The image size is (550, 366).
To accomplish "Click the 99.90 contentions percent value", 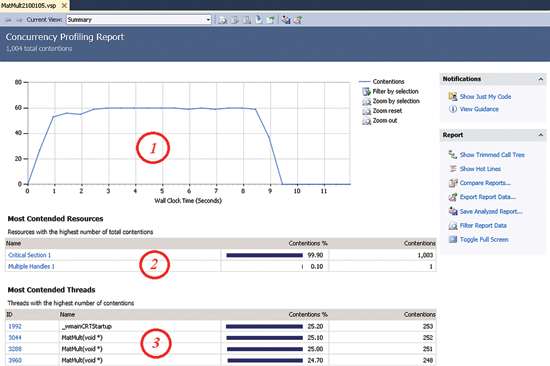I will tap(315, 255).
